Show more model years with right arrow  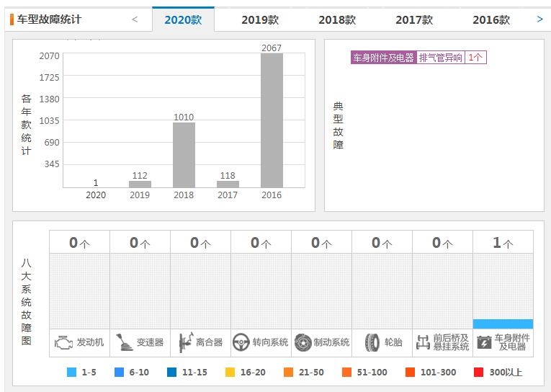539,19
